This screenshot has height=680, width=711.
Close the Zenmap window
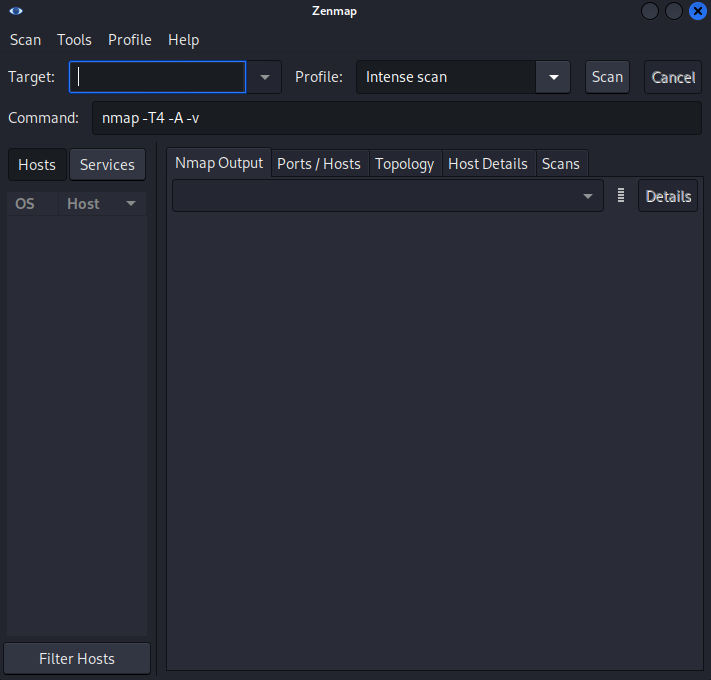[x=697, y=11]
